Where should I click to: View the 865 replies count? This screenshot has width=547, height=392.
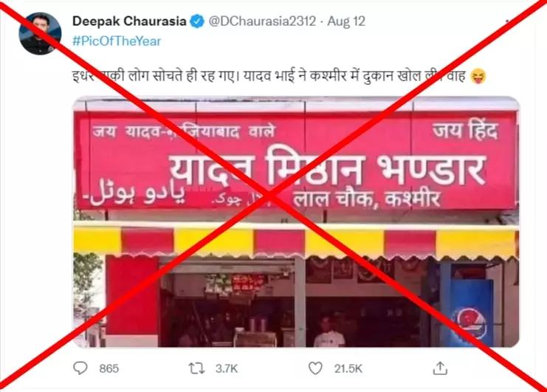[x=109, y=368]
